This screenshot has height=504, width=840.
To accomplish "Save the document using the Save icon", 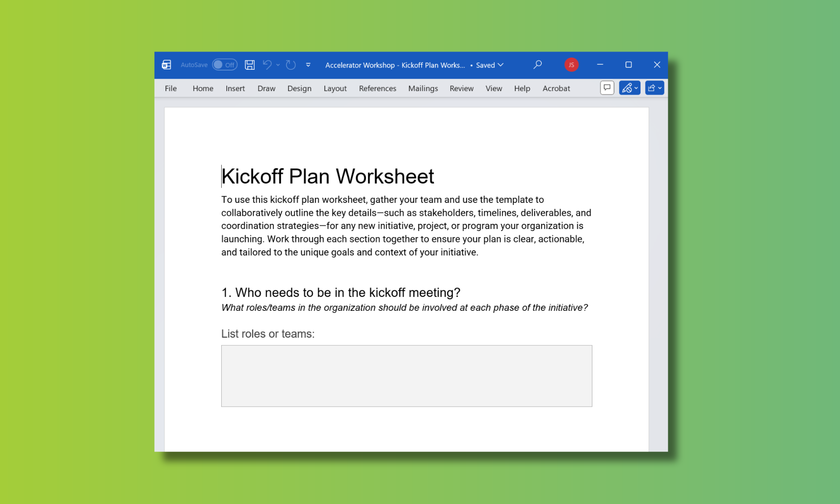I will pyautogui.click(x=249, y=65).
